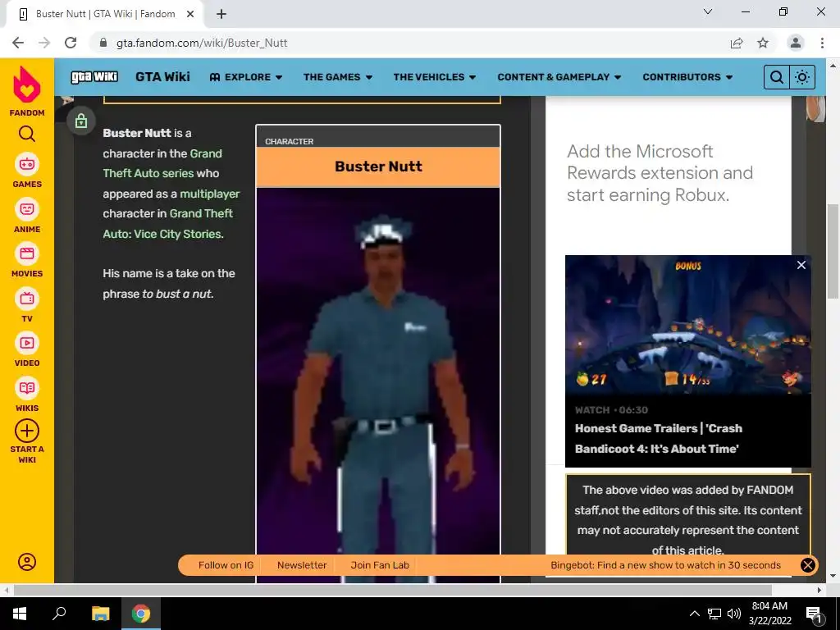The width and height of the screenshot is (840, 630).
Task: Open the tab search chevron
Action: [708, 11]
